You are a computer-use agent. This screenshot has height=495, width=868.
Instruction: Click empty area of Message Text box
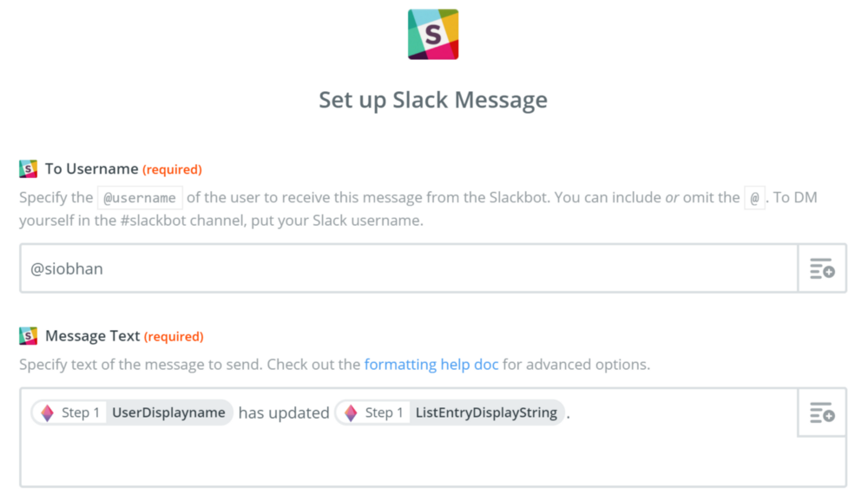coord(409,458)
